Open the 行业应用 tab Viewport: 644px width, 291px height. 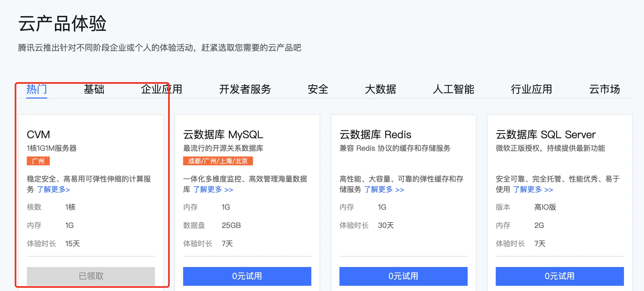click(x=532, y=89)
